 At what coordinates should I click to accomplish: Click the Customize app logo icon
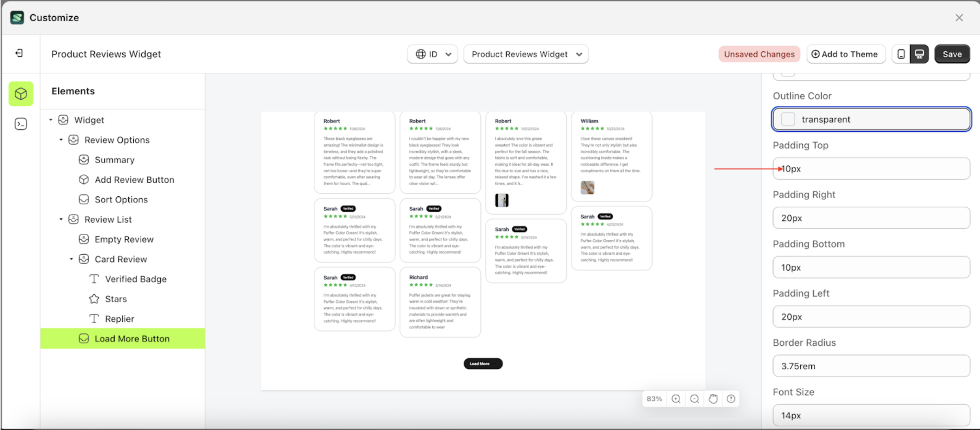(x=17, y=18)
